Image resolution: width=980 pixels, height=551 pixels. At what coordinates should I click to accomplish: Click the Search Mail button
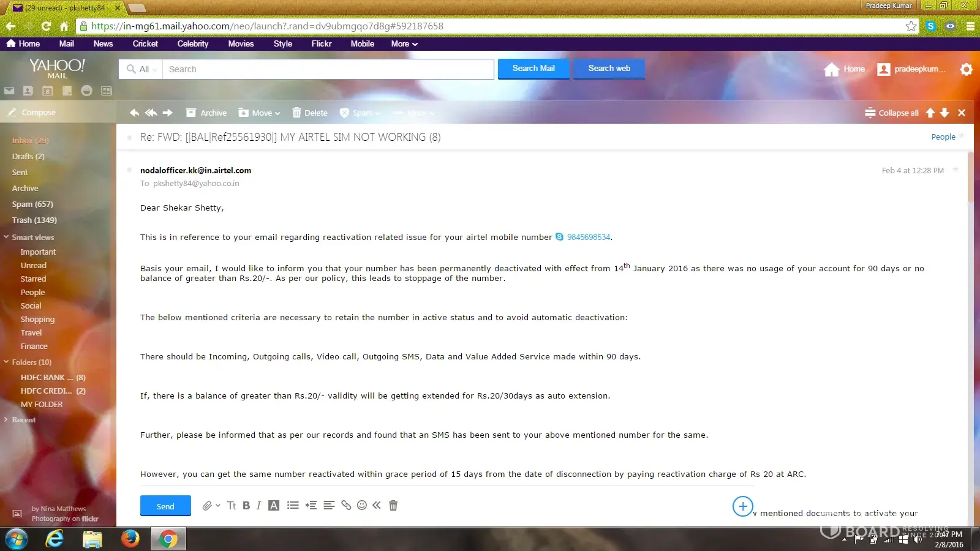(x=533, y=69)
